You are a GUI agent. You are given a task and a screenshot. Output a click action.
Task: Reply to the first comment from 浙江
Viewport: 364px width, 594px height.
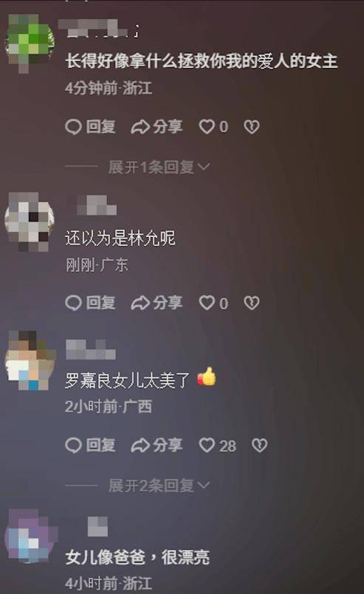[x=91, y=127]
